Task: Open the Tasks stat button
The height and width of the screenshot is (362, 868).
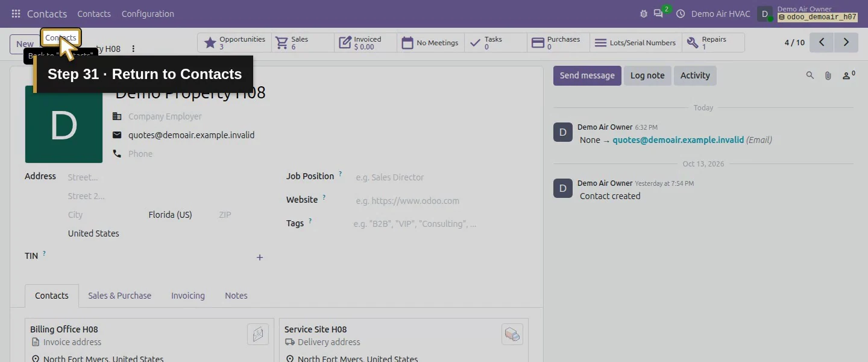Action: (495, 43)
